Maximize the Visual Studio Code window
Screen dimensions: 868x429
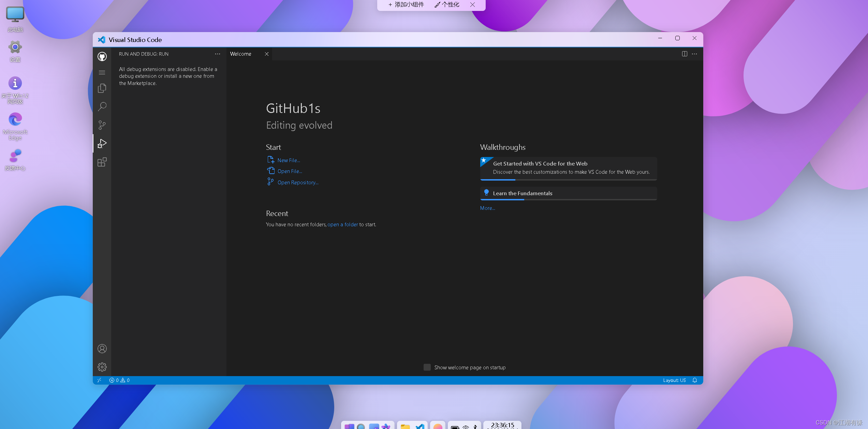pyautogui.click(x=677, y=38)
